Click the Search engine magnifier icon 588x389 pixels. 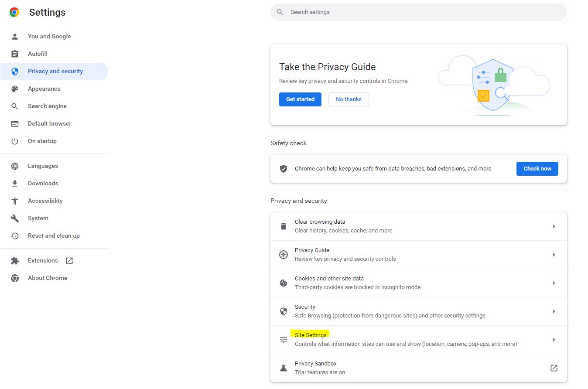click(x=15, y=106)
